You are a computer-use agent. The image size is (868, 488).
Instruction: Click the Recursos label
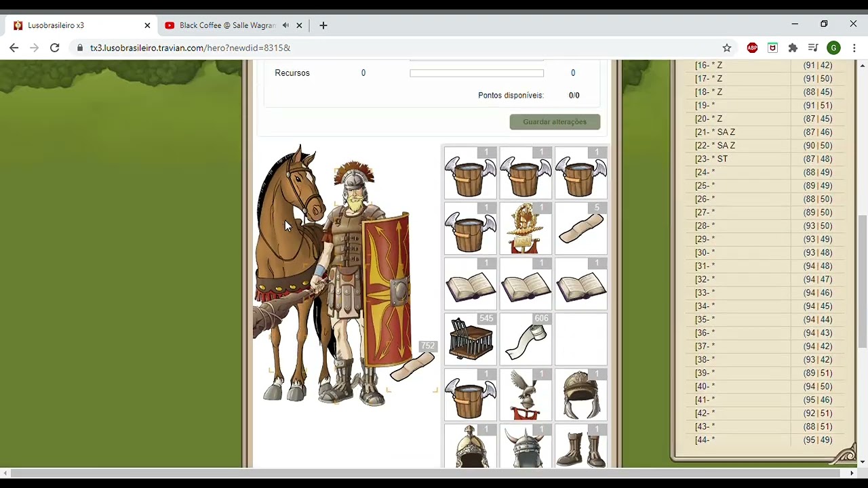point(292,73)
